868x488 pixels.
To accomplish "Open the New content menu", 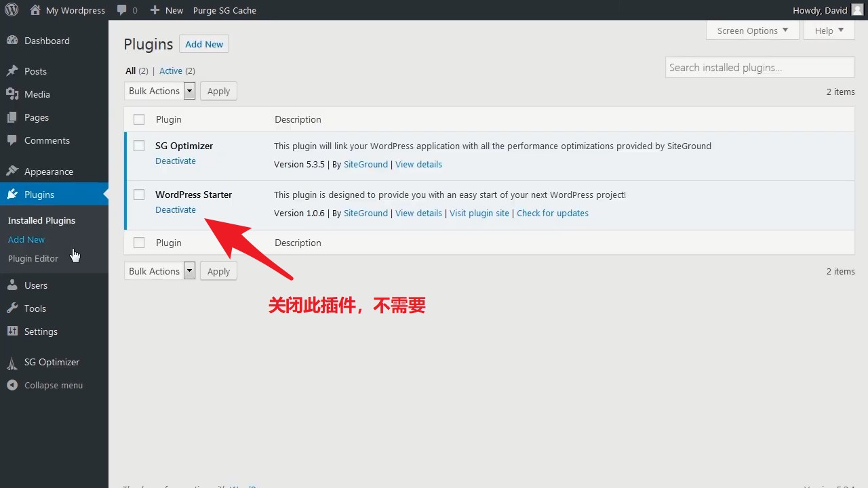I will click(x=167, y=10).
